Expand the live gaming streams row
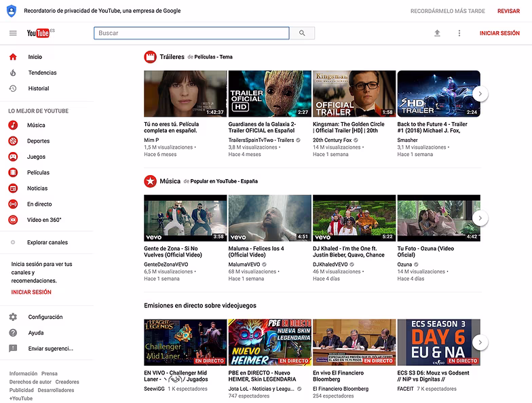532x403 pixels. click(x=480, y=342)
